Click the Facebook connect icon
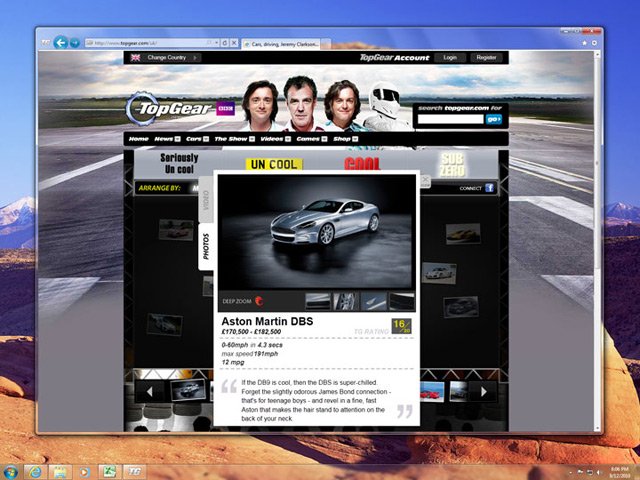This screenshot has height=480, width=640. click(489, 188)
